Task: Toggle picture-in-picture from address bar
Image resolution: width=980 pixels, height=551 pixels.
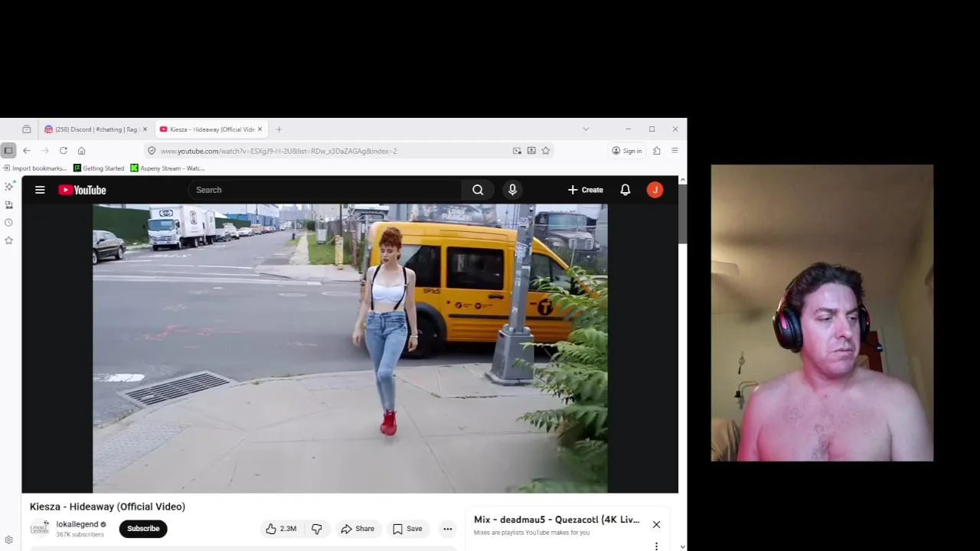Action: (517, 151)
